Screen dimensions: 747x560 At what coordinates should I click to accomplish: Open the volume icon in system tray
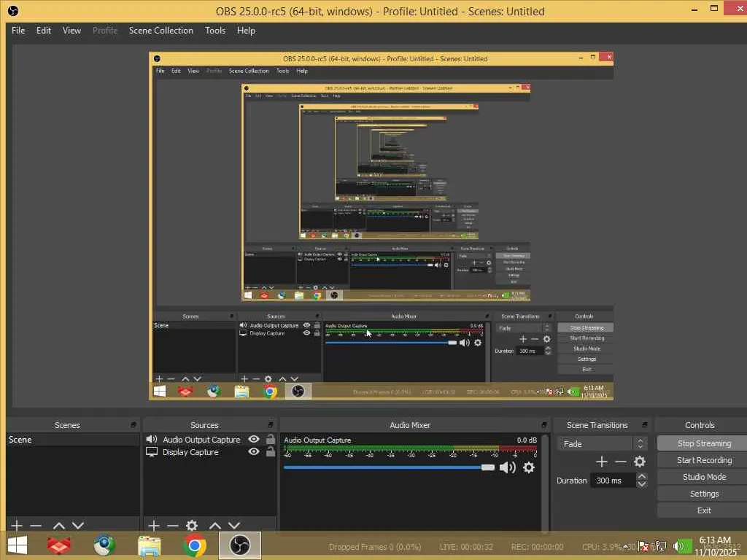coord(681,545)
